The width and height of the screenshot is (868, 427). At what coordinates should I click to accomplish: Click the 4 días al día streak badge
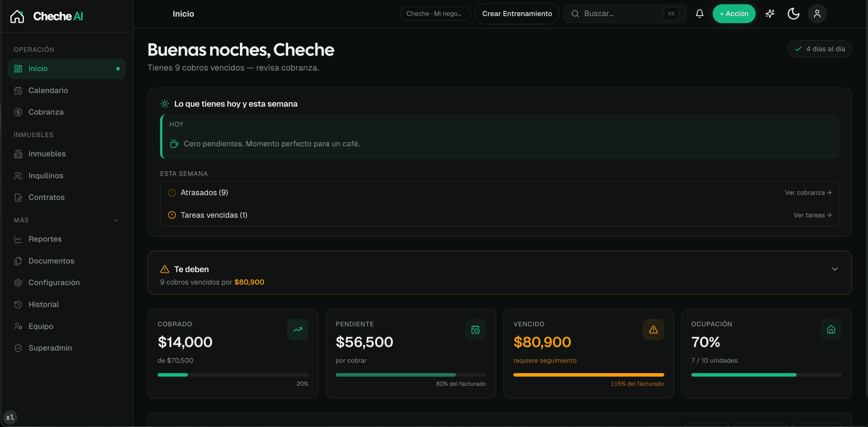coord(820,49)
